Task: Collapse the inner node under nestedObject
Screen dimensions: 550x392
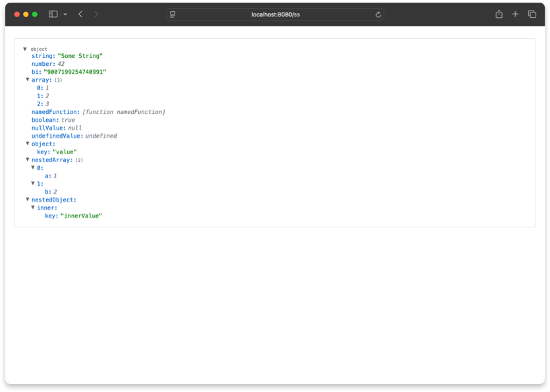Action: point(33,208)
